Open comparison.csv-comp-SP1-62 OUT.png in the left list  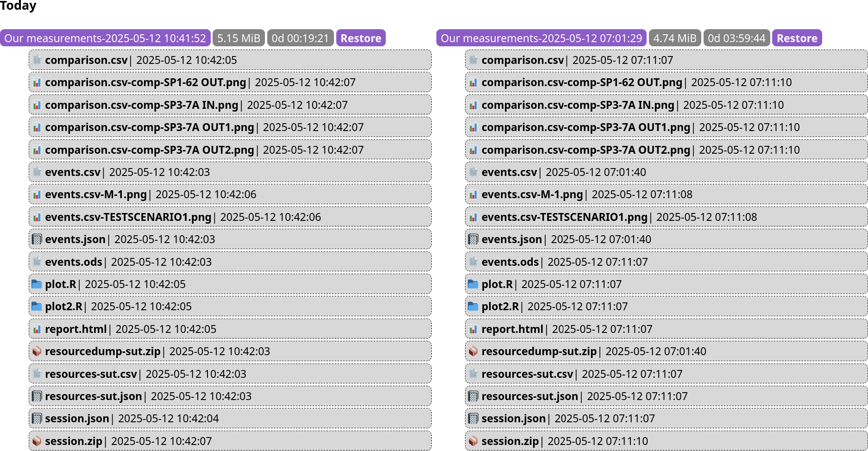(145, 82)
